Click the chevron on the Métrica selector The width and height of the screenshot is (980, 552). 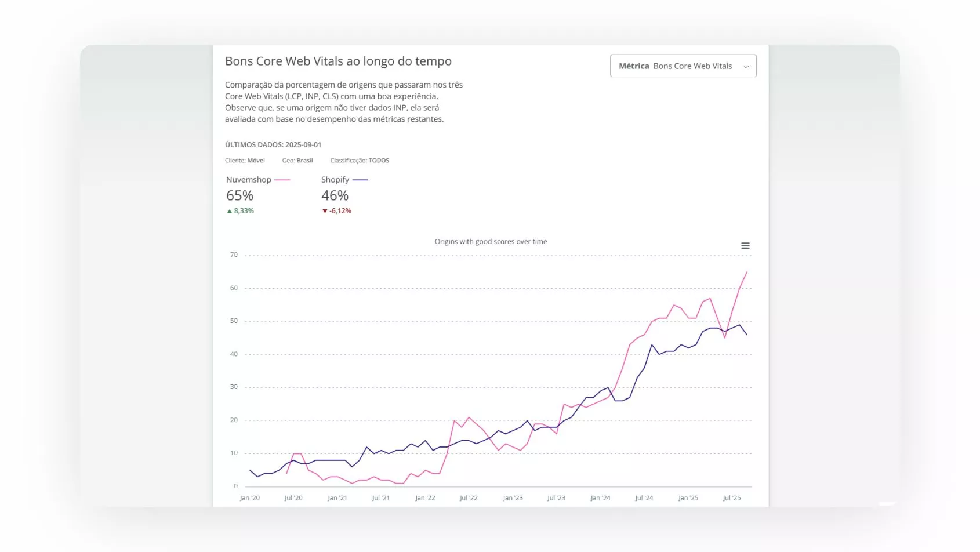pyautogui.click(x=747, y=66)
